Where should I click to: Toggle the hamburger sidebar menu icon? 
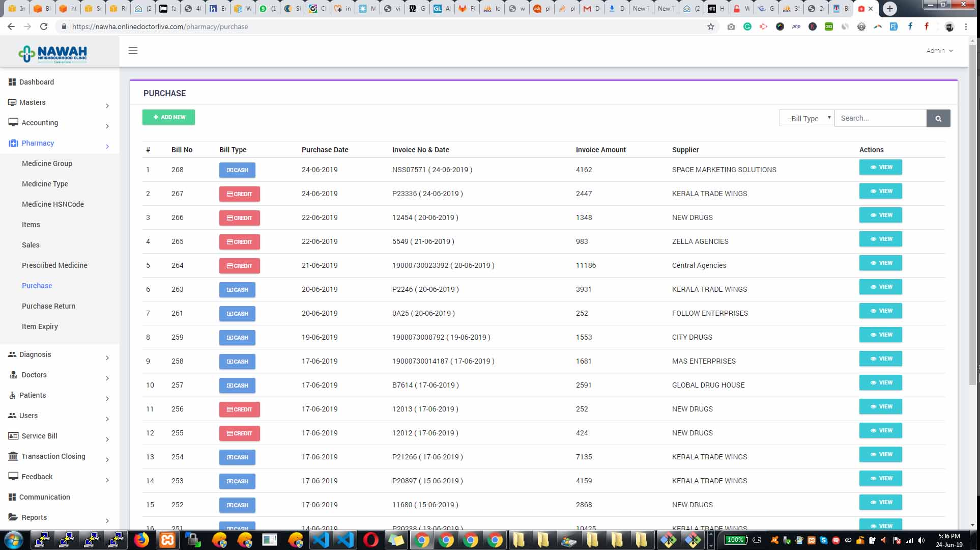(x=133, y=50)
